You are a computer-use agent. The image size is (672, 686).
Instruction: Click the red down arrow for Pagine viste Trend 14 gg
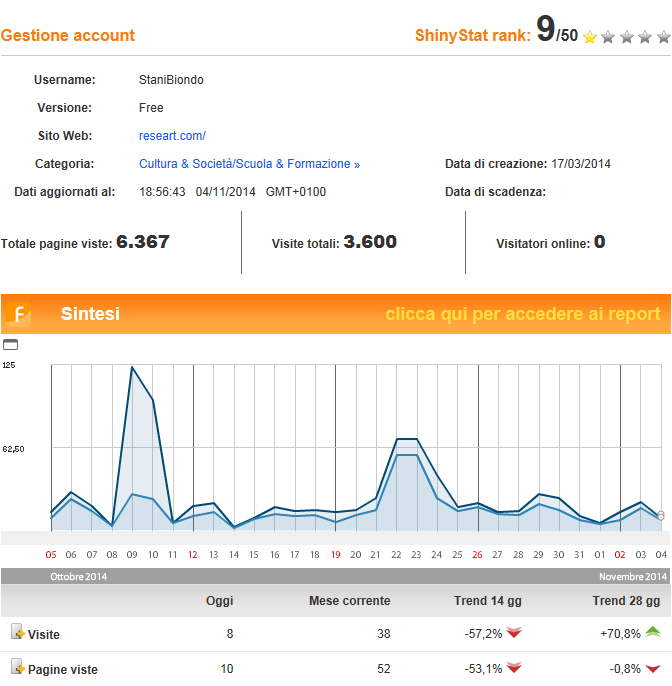(x=515, y=669)
